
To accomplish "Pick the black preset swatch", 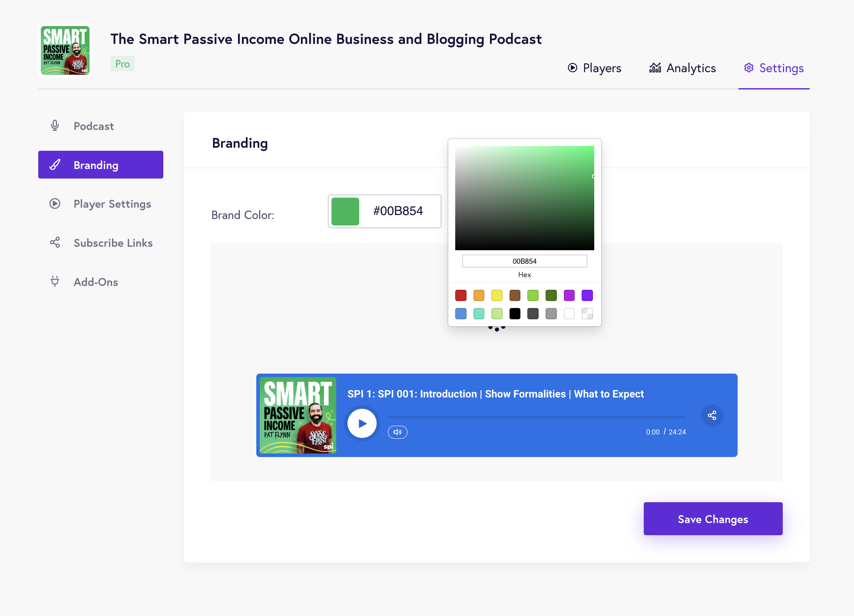I will [515, 314].
